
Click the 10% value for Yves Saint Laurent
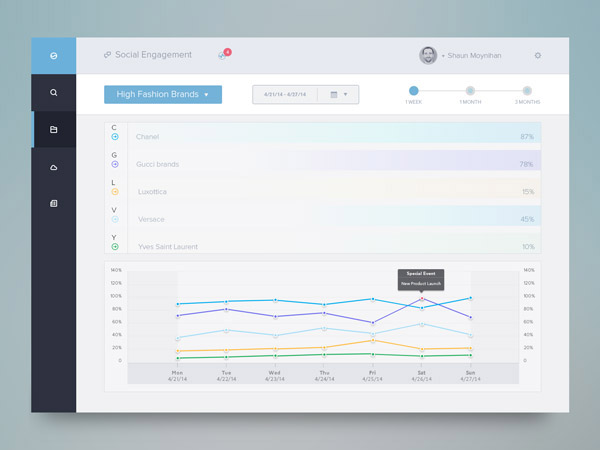528,247
